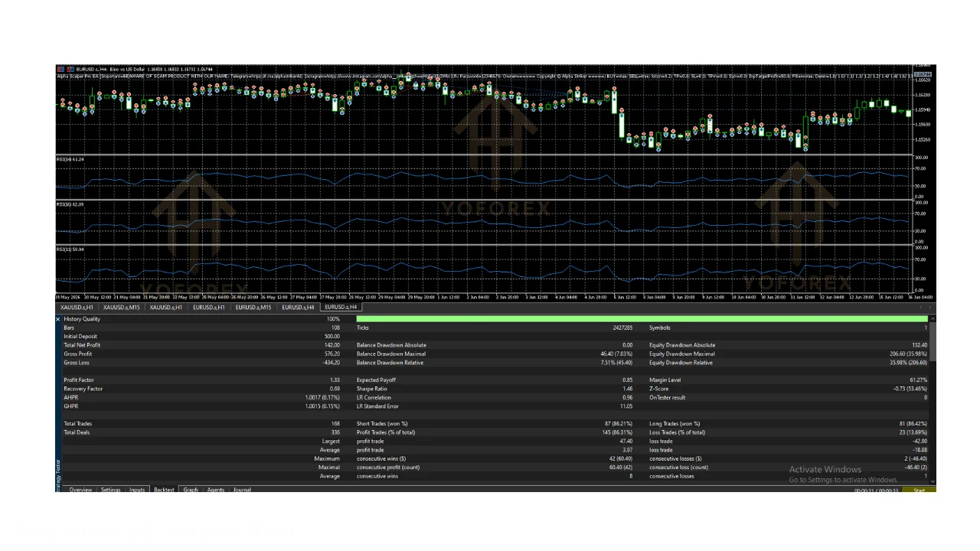Select Profit Trades value 145 (86.31%)
The width and height of the screenshot is (980, 551).
click(x=617, y=432)
